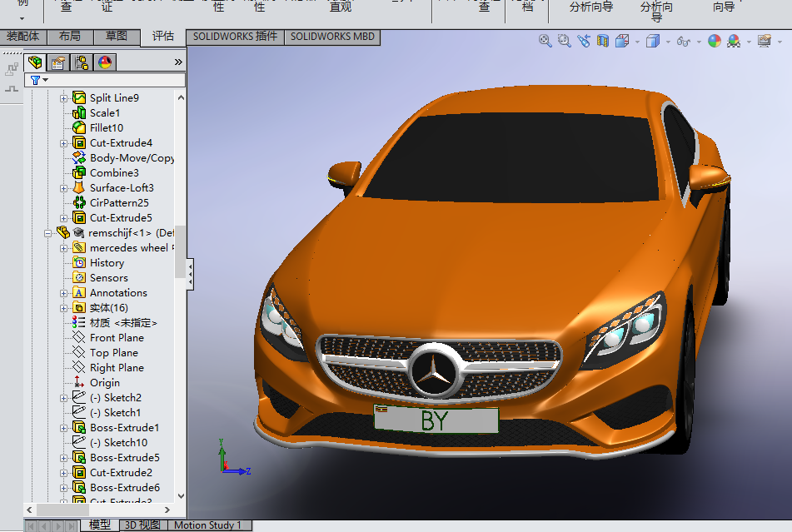
Task: Open the DisplayManager color ball icon
Action: (x=105, y=62)
